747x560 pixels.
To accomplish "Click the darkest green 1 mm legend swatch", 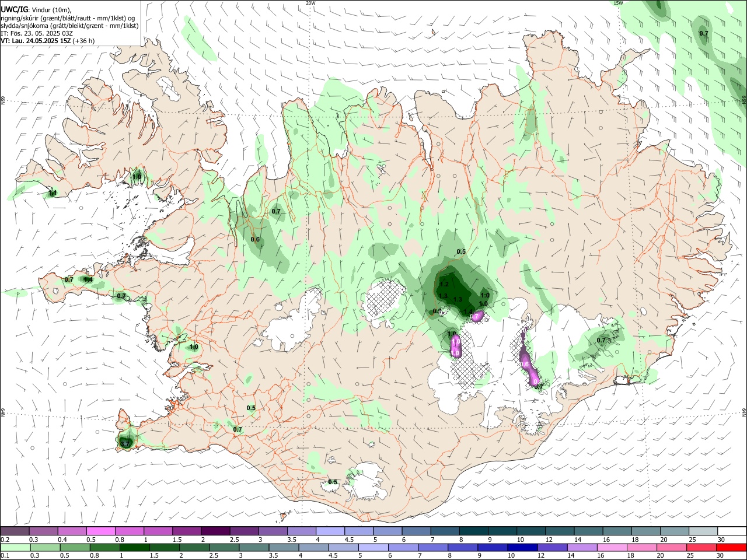I will pyautogui.click(x=135, y=548).
